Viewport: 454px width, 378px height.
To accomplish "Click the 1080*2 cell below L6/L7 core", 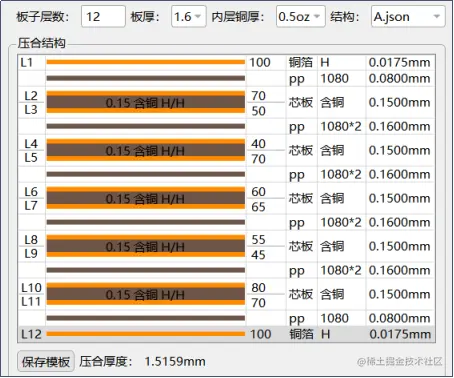I will tap(341, 223).
